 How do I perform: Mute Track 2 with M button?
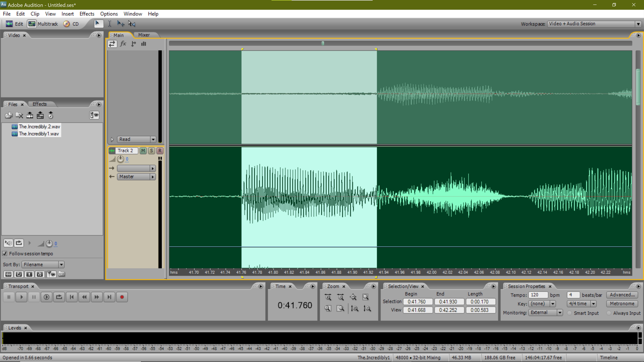click(x=143, y=151)
